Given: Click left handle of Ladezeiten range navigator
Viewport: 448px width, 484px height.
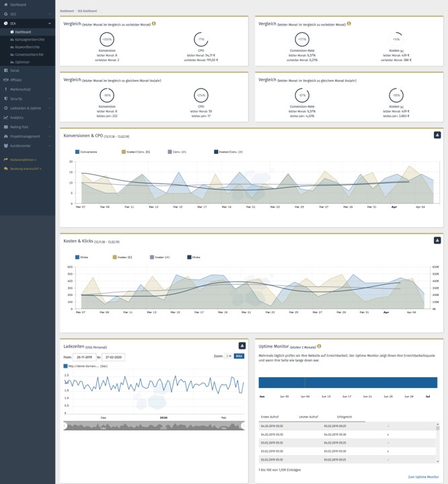Looking at the screenshot, I should (65, 426).
